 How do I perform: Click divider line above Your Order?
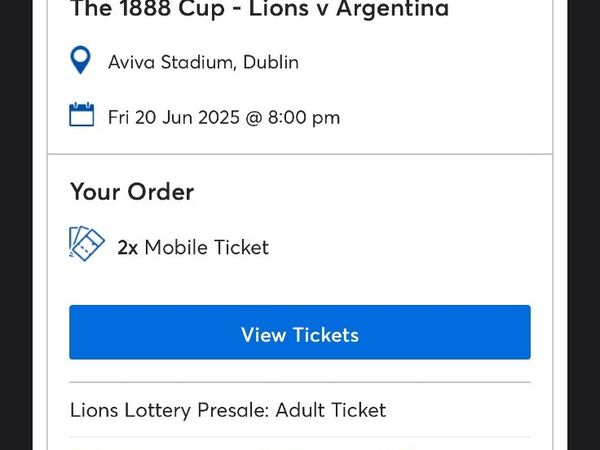300,154
